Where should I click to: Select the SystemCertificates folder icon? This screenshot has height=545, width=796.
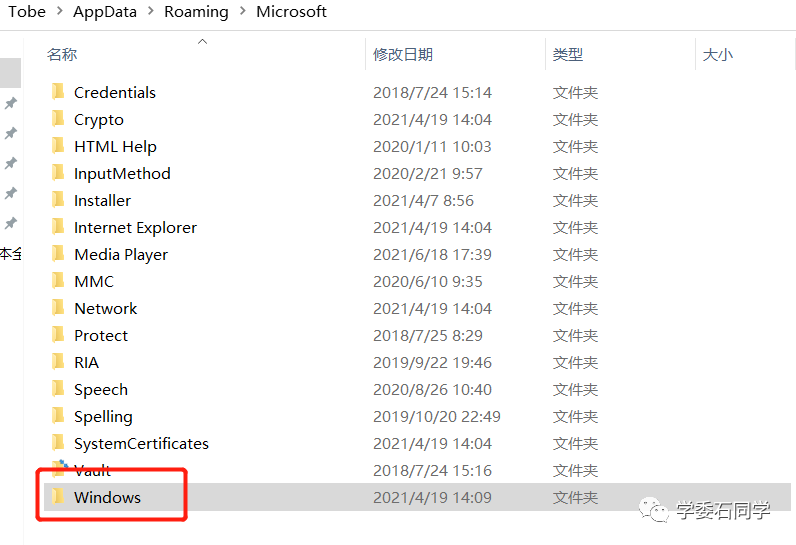tap(58, 442)
